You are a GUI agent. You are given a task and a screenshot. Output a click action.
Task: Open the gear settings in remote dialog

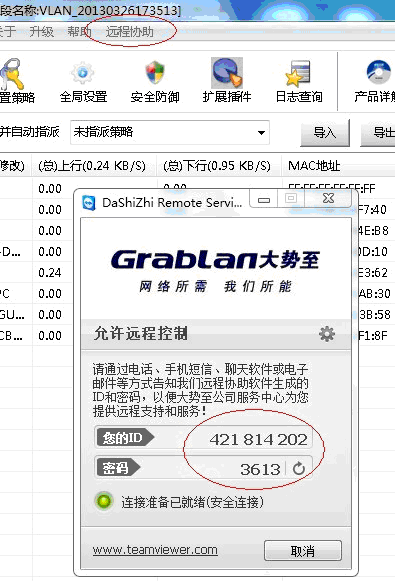[327, 334]
